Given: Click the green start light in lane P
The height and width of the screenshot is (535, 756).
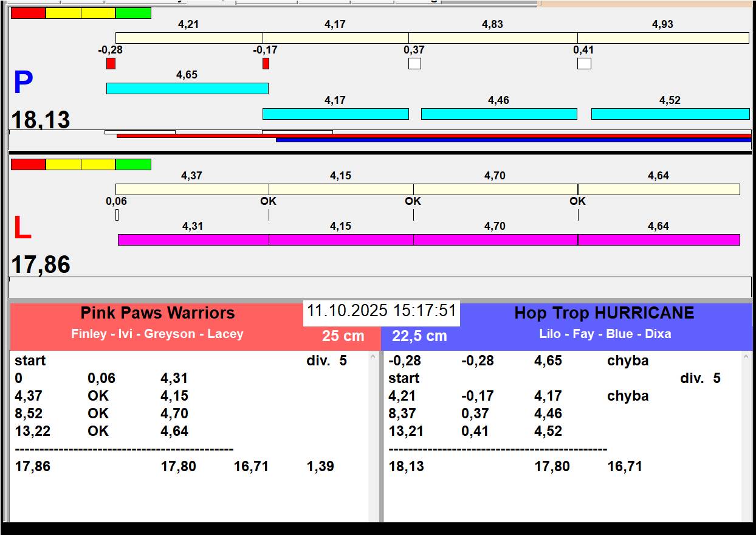Looking at the screenshot, I should pos(133,13).
